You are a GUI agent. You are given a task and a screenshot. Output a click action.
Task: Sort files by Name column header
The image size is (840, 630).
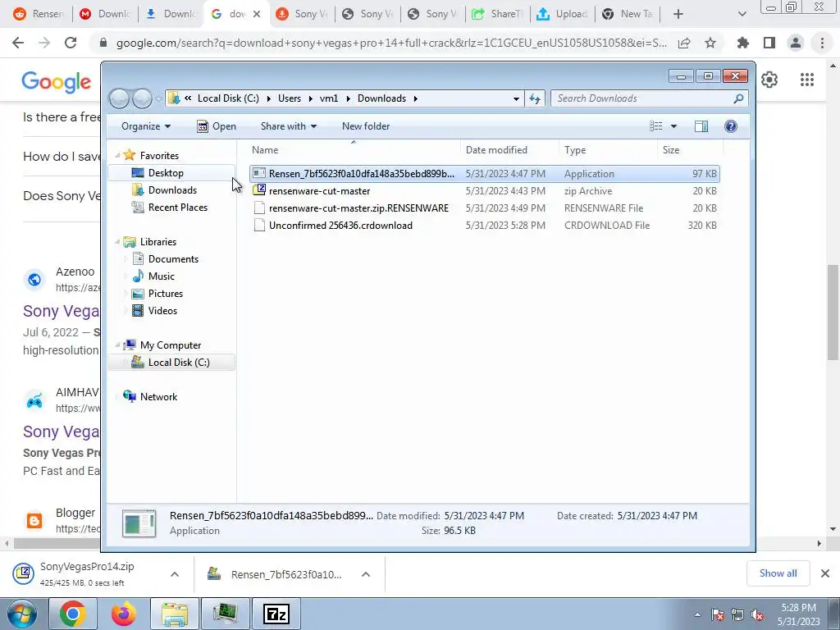354,150
